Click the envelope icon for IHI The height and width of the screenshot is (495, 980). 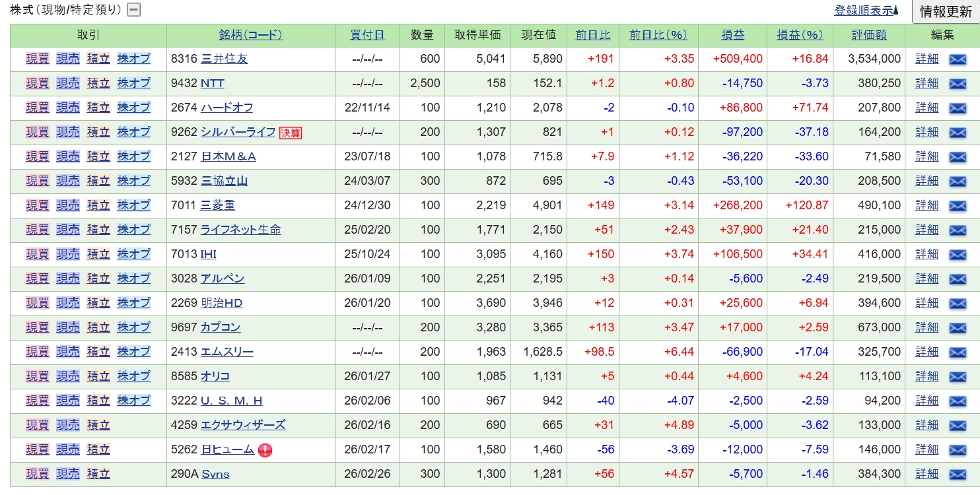click(957, 255)
